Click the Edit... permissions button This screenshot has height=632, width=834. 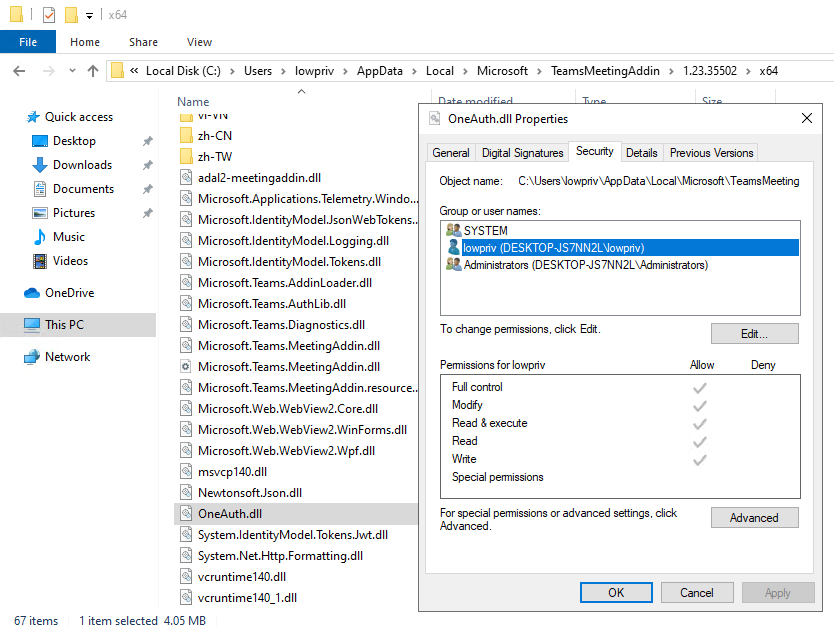[x=754, y=334]
